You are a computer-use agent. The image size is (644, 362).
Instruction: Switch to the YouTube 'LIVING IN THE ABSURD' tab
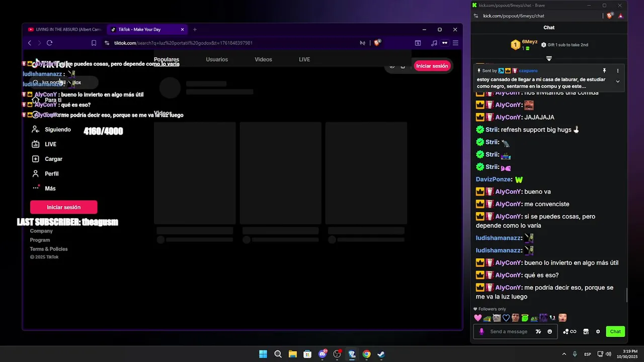tap(64, 30)
